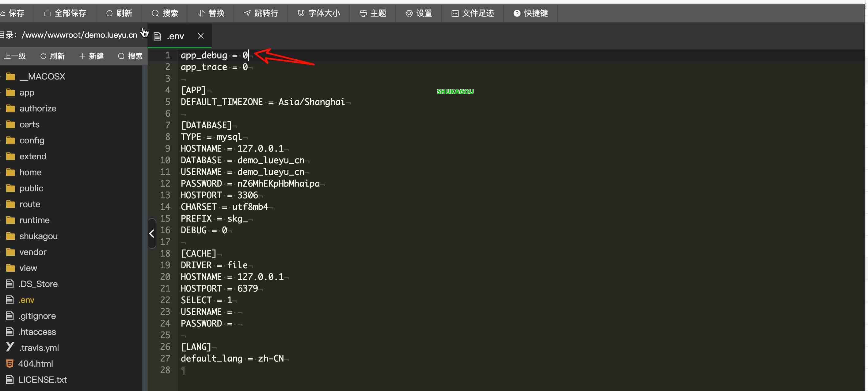Go up one directory with 上一级
Screen dimensions: 868x391
click(15, 56)
